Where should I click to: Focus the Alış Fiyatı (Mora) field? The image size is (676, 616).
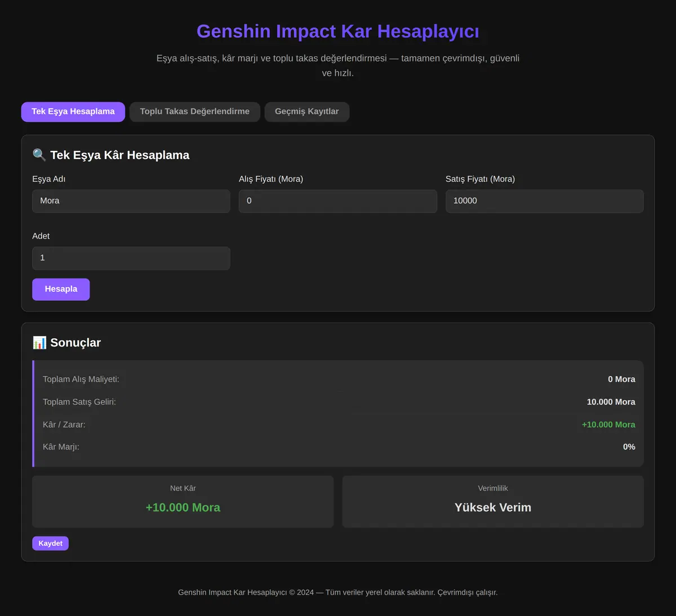338,201
